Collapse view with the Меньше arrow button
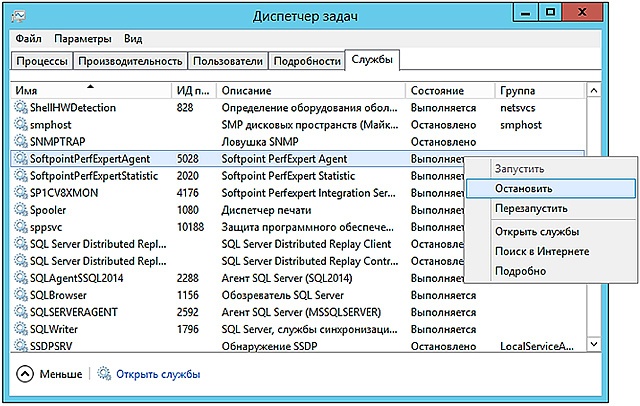 point(25,375)
